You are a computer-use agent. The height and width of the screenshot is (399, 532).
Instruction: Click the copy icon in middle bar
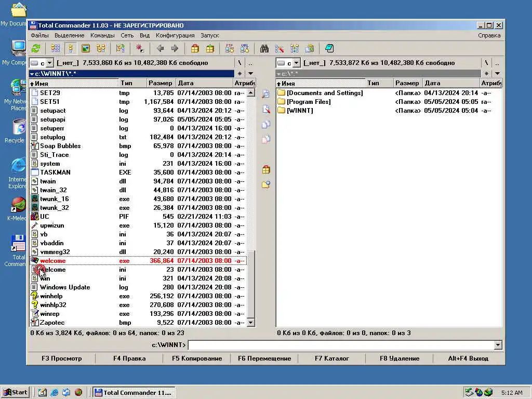coord(265,124)
